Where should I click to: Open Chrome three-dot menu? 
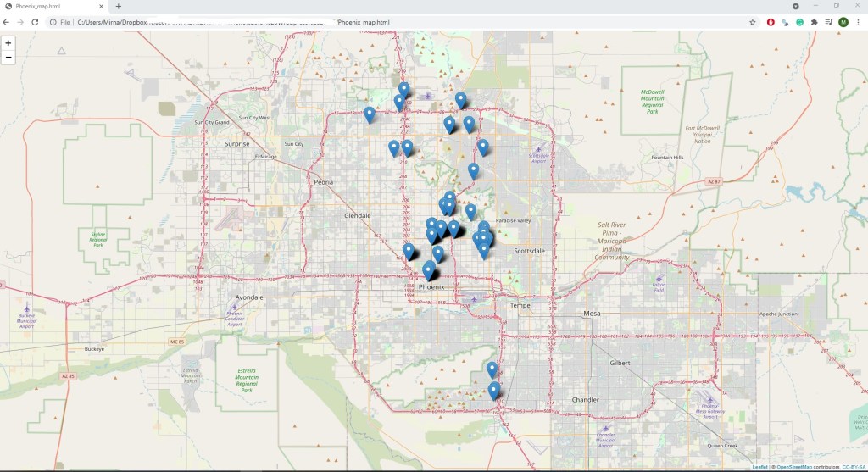[x=858, y=22]
